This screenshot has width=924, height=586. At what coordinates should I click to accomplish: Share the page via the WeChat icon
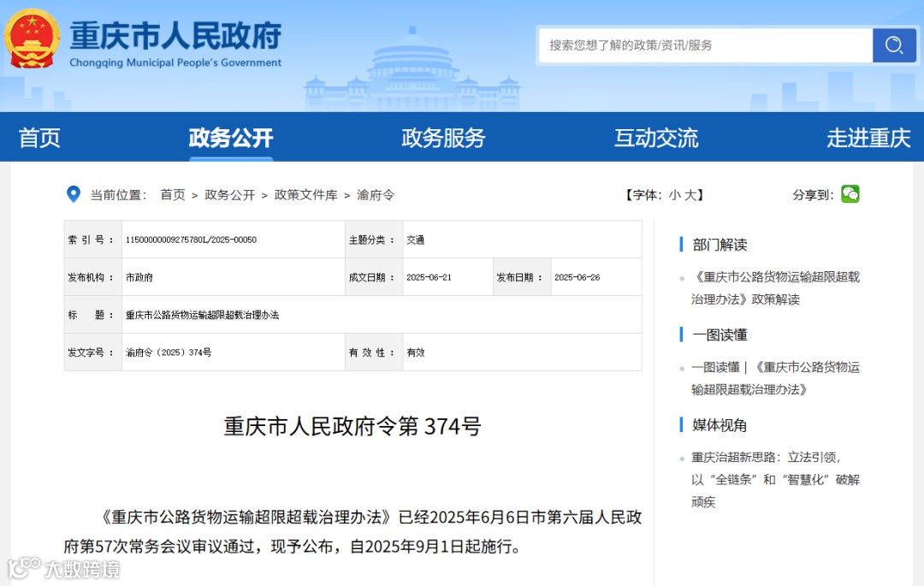point(850,193)
